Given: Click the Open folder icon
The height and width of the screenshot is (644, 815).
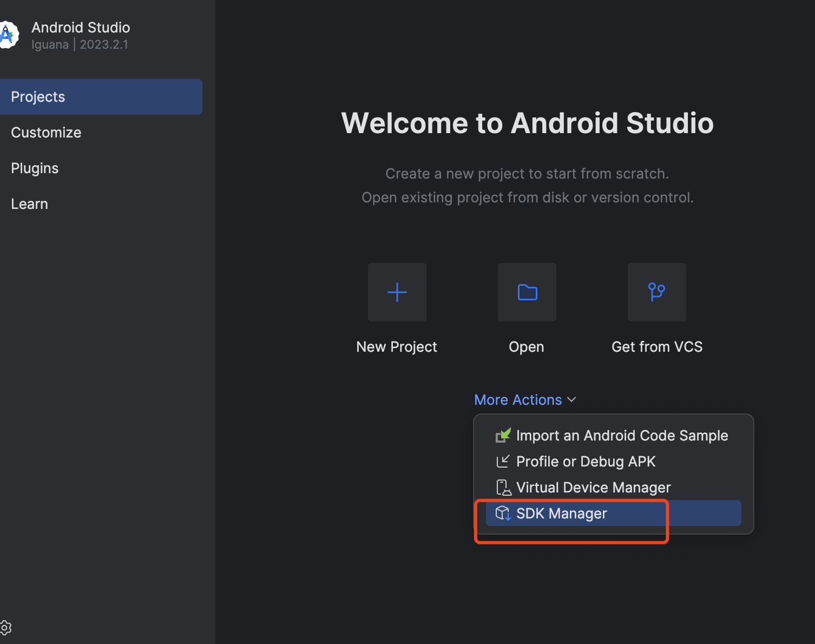Looking at the screenshot, I should point(527,292).
